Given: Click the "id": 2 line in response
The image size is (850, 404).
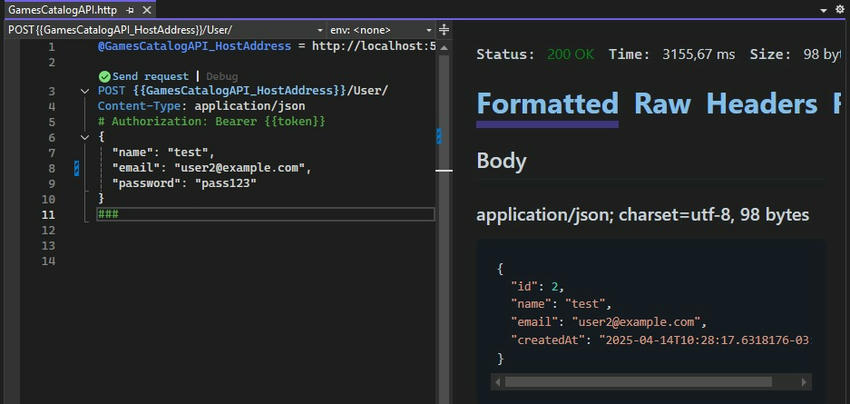Looking at the screenshot, I should coord(537,286).
